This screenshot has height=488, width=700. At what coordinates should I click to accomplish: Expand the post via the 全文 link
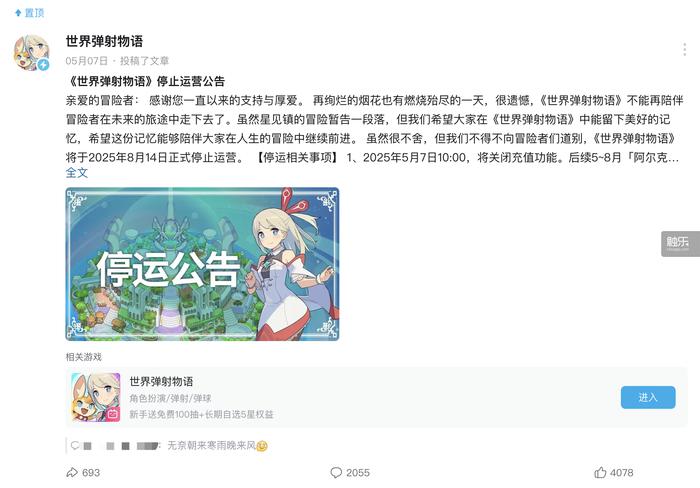(x=77, y=173)
